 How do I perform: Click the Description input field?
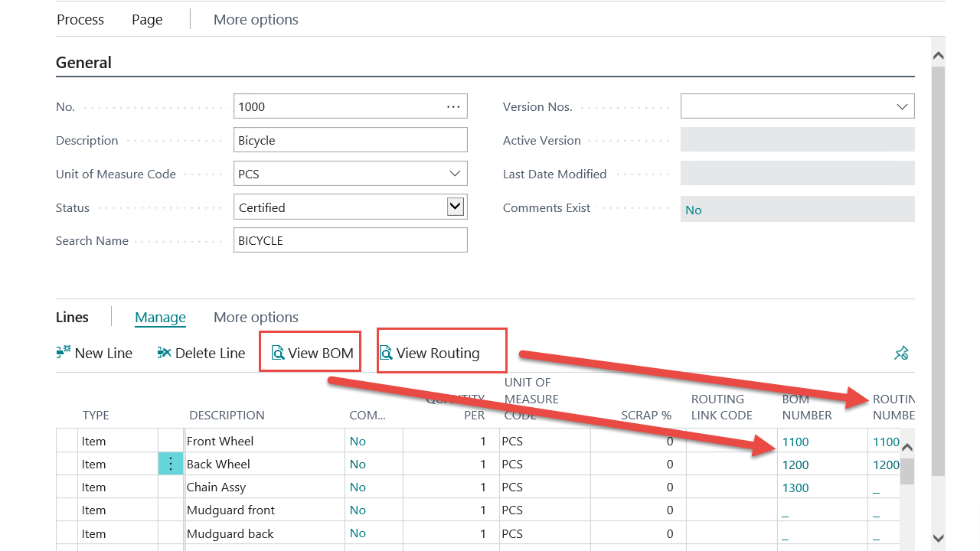point(350,140)
